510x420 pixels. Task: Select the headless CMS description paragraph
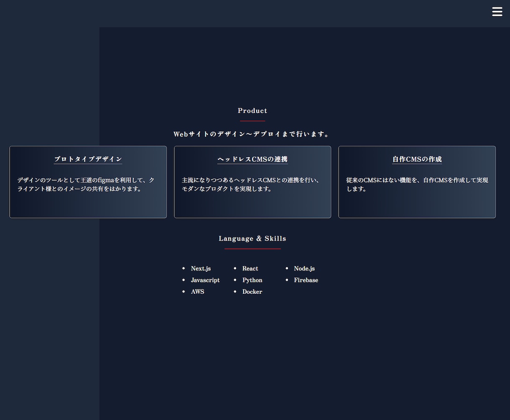(x=251, y=184)
